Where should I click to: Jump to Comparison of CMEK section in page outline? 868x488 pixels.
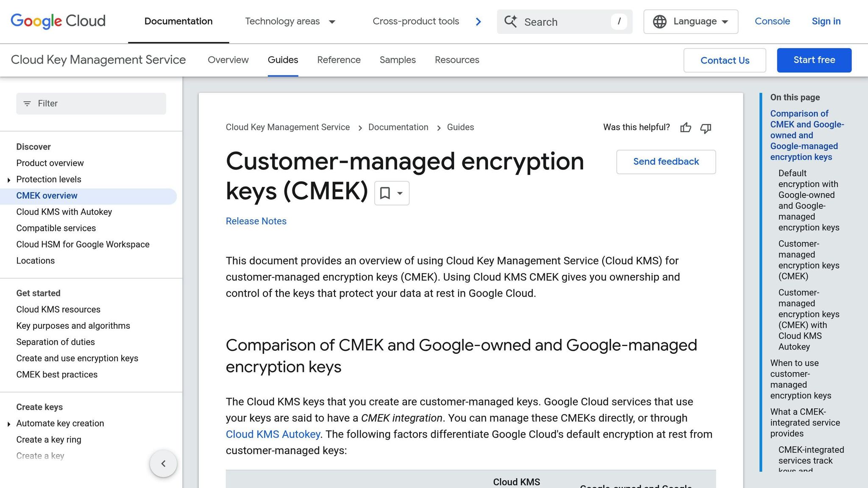pyautogui.click(x=807, y=135)
